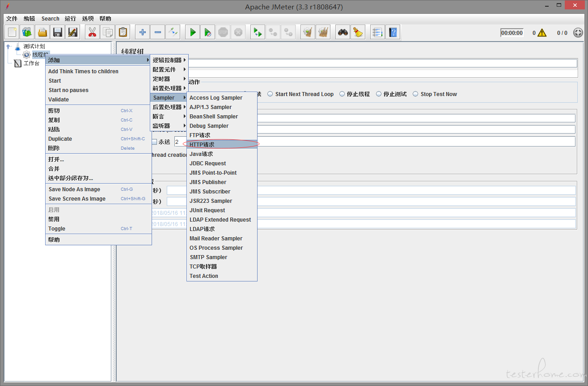Click the Clear single-broom toolbar icon
This screenshot has height=386, width=588.
(x=308, y=32)
